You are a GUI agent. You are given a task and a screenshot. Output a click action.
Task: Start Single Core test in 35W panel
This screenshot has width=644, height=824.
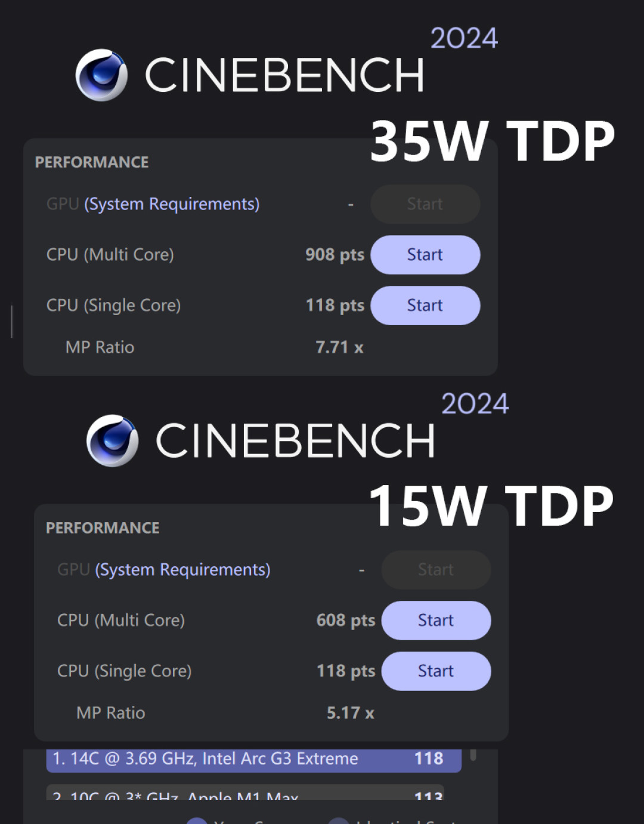point(425,305)
